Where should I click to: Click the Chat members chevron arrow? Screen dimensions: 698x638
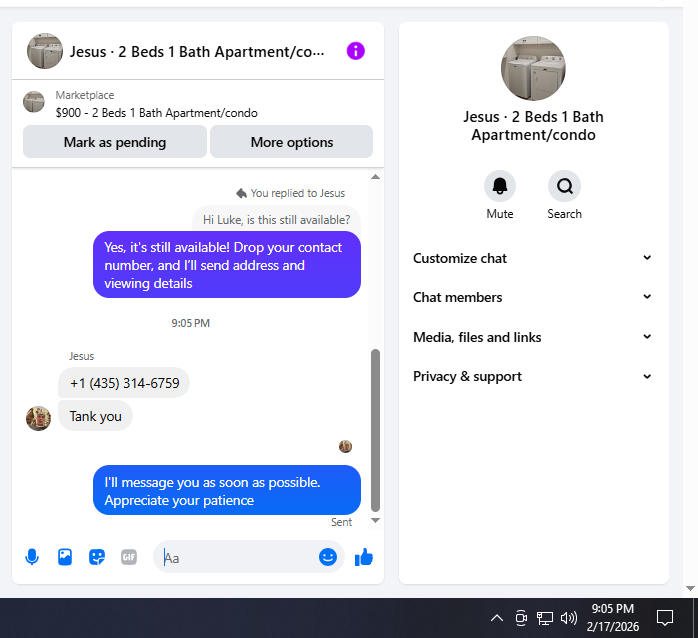click(x=647, y=297)
